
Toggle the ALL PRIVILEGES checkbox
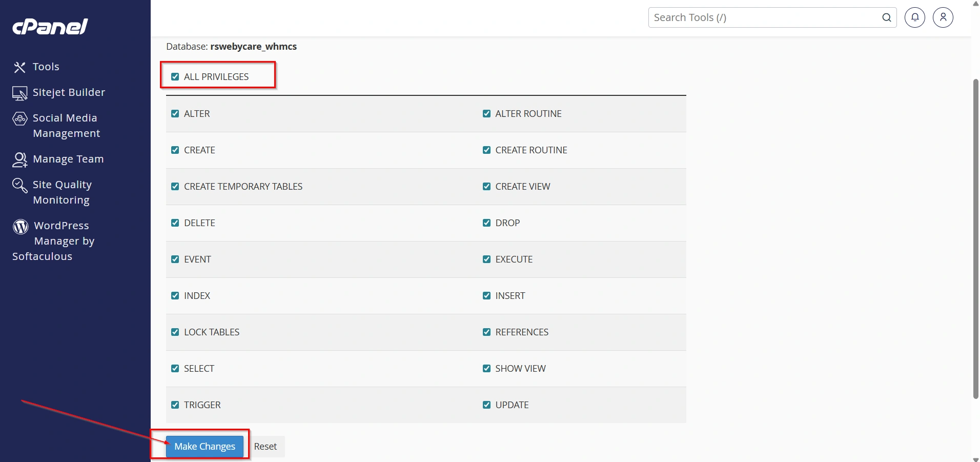[x=175, y=77]
